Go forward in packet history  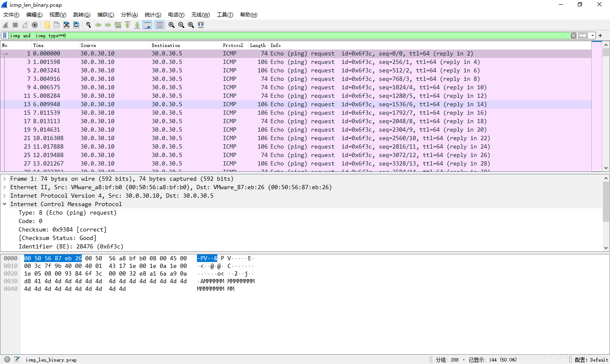(x=108, y=25)
